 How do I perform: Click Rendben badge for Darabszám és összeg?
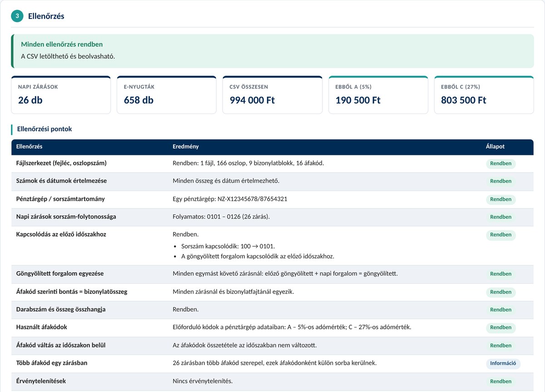(500, 310)
